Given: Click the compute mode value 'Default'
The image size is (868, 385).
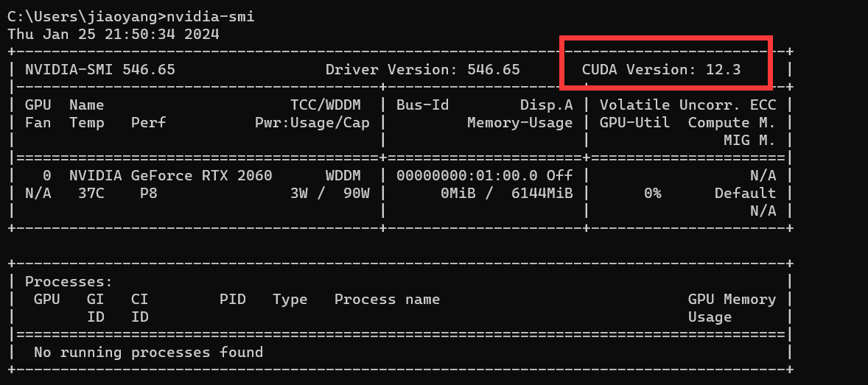Looking at the screenshot, I should pos(745,194).
